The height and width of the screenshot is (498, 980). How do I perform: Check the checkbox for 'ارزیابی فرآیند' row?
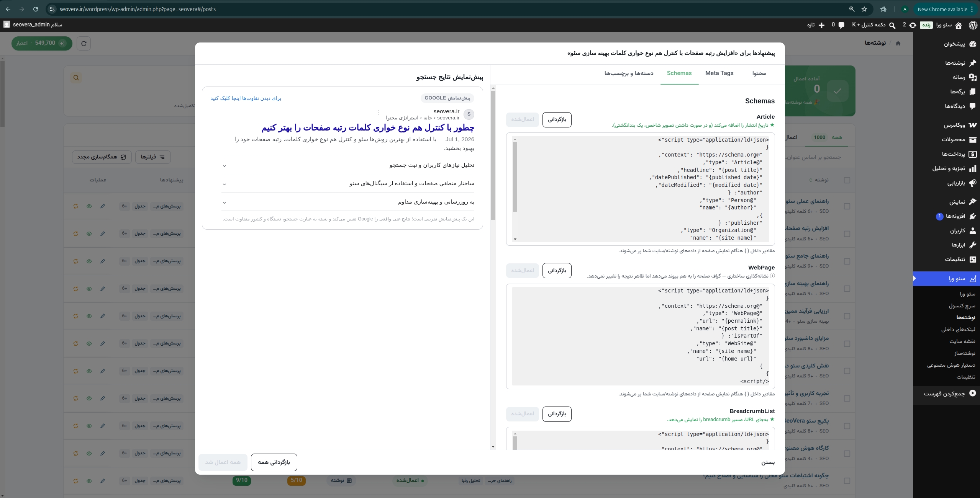(x=847, y=316)
